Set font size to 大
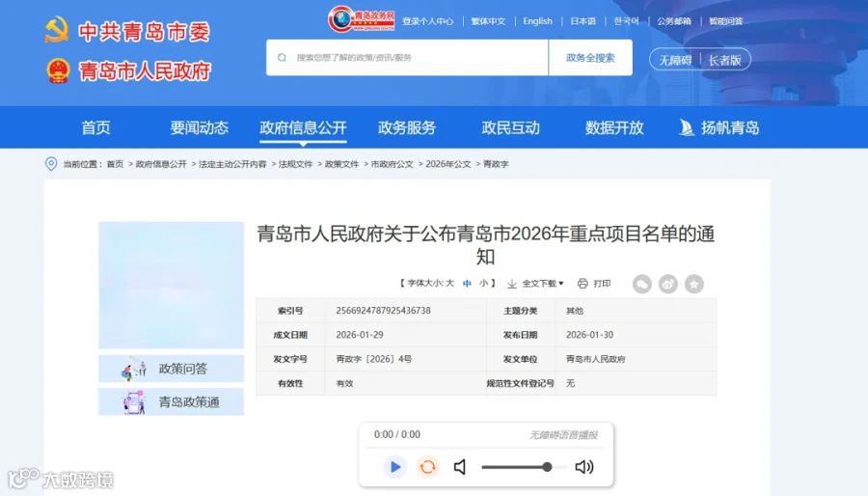 449,283
